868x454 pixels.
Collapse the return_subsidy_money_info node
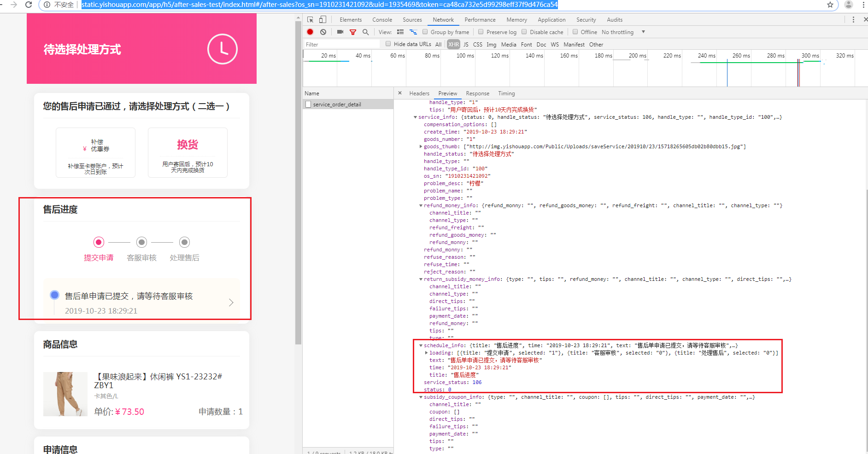click(421, 279)
